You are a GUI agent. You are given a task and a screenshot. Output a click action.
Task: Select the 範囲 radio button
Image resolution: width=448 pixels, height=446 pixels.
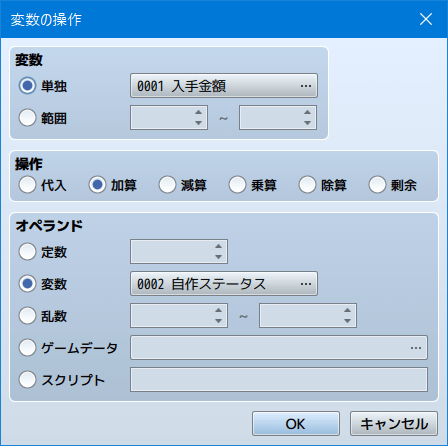point(27,118)
